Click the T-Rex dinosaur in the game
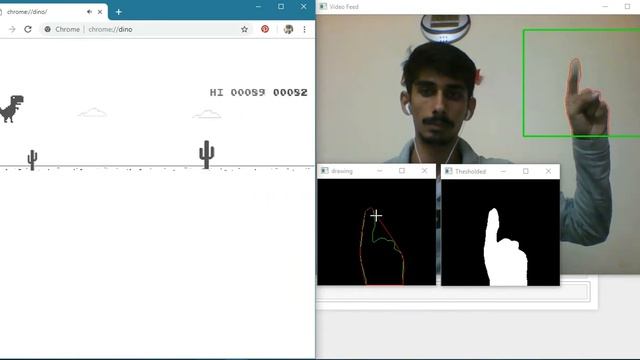Screen dimensions: 640x360 12,109
